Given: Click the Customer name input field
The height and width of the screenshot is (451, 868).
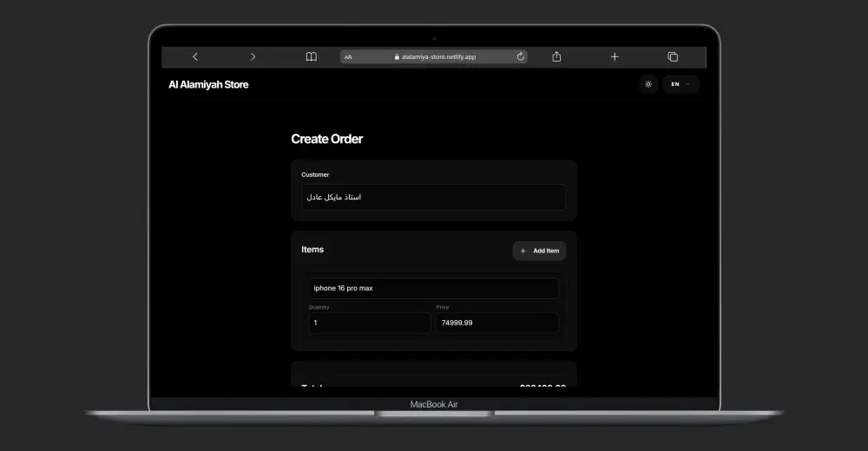Looking at the screenshot, I should pyautogui.click(x=433, y=197).
